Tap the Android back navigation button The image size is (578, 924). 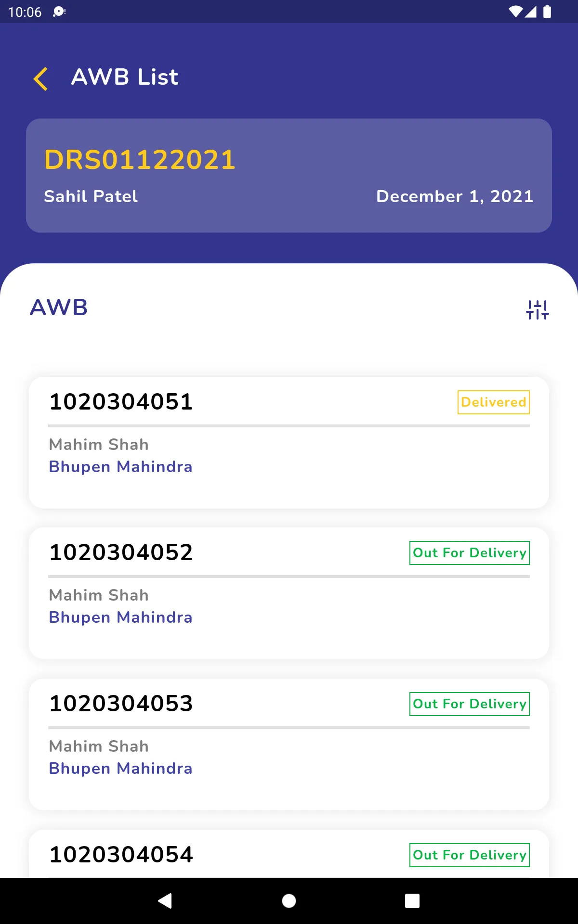click(x=165, y=900)
